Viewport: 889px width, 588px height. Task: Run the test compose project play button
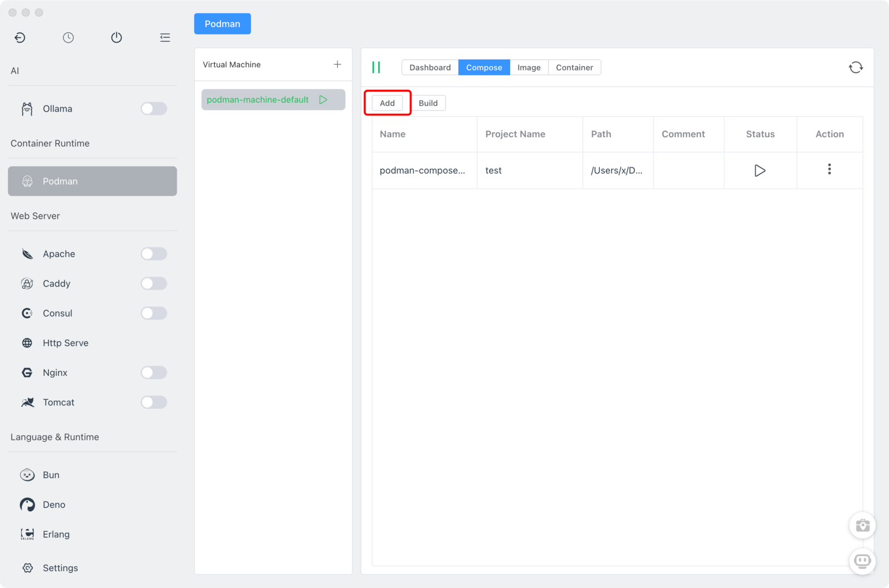760,170
